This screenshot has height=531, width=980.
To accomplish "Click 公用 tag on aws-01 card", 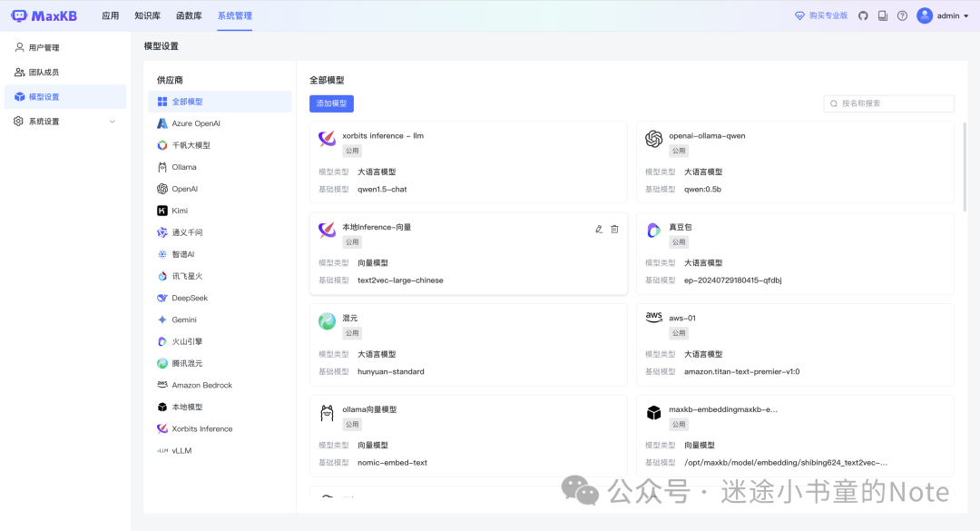I will [679, 333].
